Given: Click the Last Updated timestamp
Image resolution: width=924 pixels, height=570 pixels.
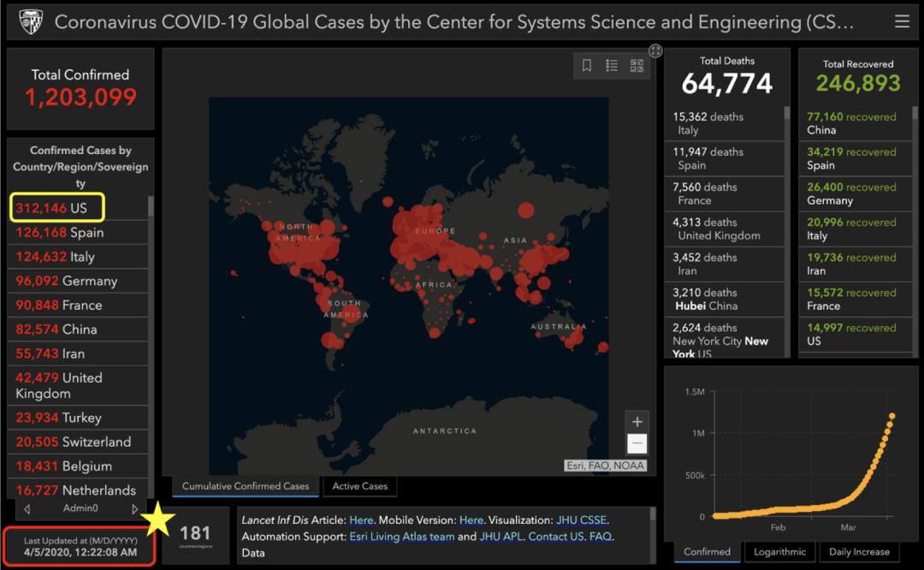Looking at the screenshot, I should tap(80, 546).
